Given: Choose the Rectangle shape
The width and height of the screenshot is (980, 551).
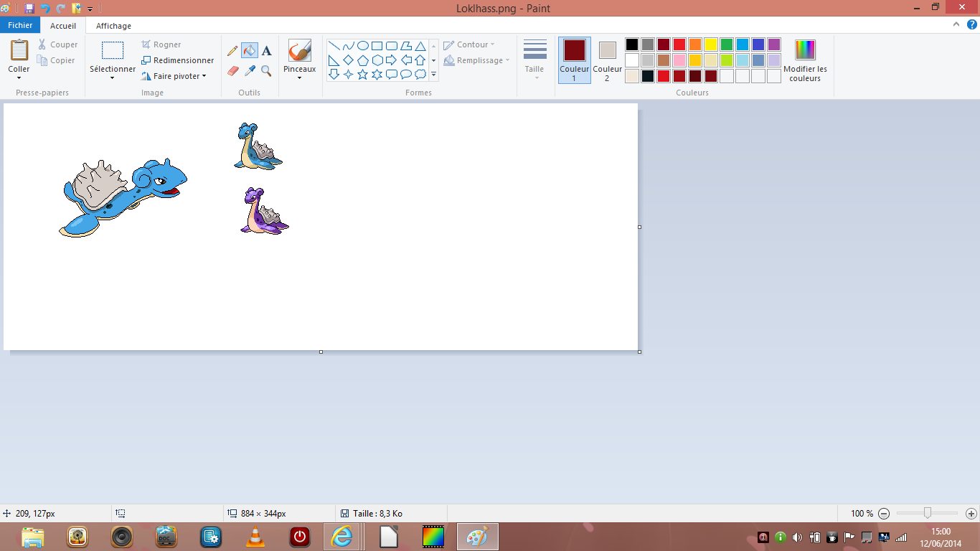Looking at the screenshot, I should click(377, 46).
